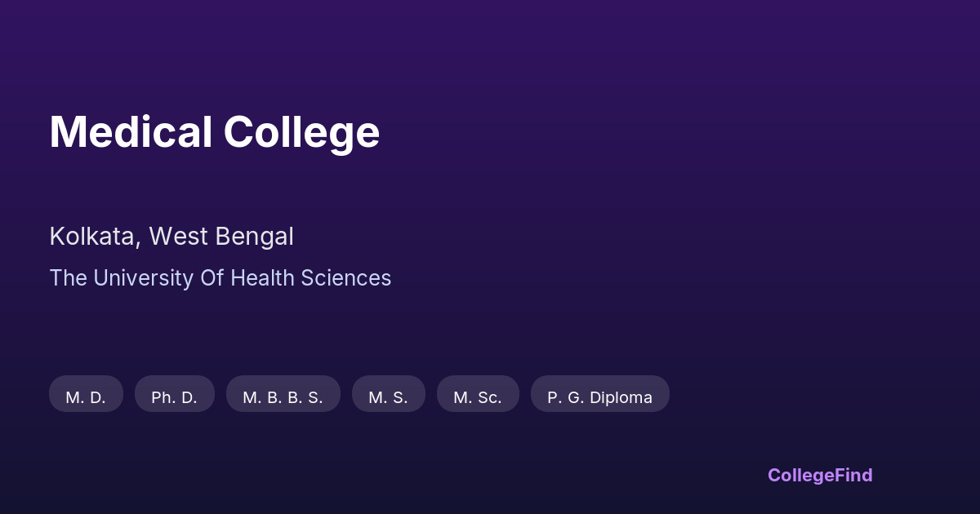980x514 pixels.
Task: Select the Ph. D. degree pill
Action: pos(174,394)
